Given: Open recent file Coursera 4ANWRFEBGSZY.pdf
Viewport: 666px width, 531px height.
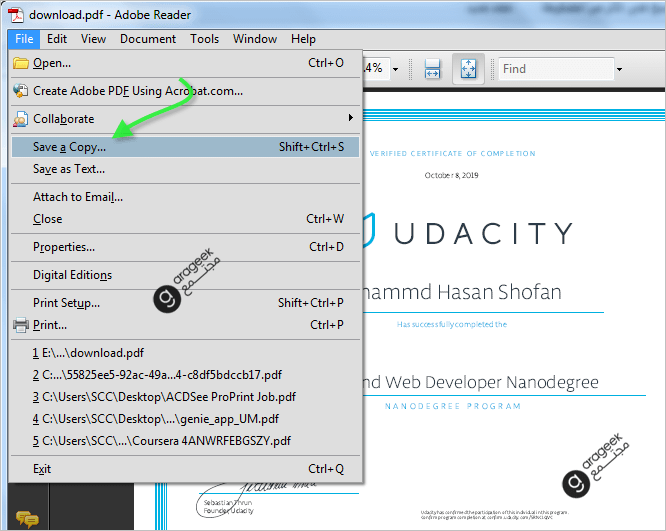Looking at the screenshot, I should 186,441.
